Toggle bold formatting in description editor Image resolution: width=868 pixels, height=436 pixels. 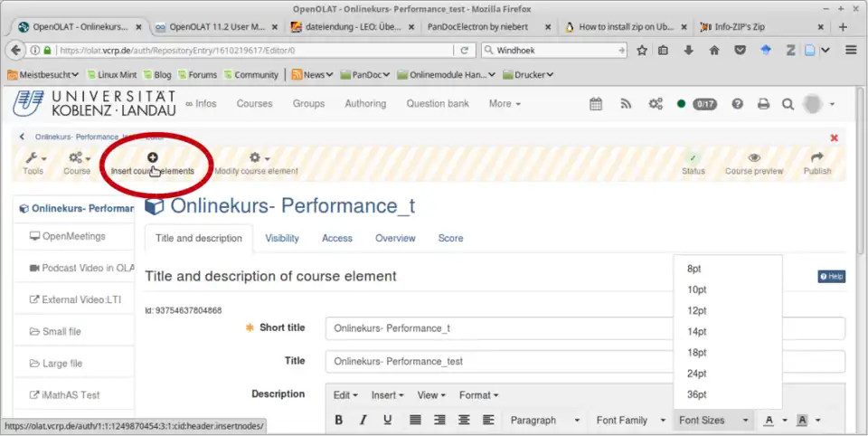click(x=339, y=420)
